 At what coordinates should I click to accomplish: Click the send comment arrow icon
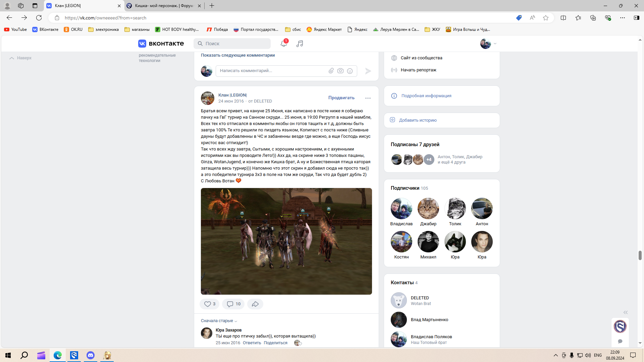click(368, 71)
